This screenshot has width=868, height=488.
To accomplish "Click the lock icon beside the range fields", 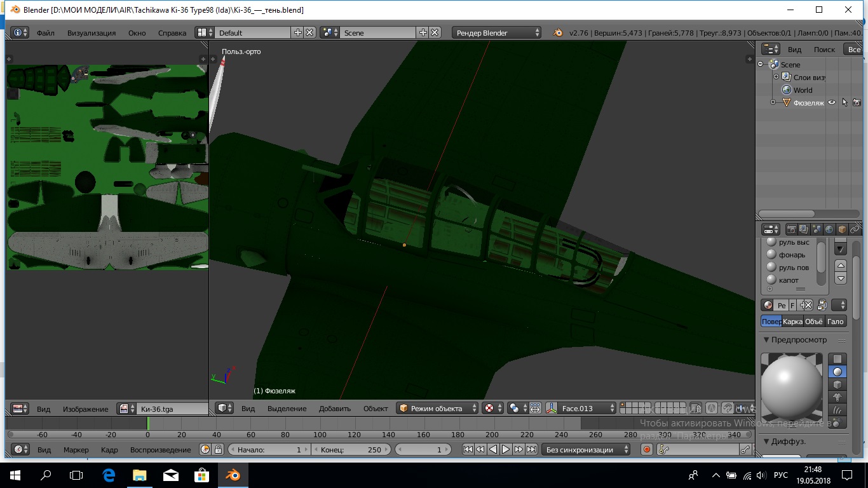I will [x=218, y=450].
